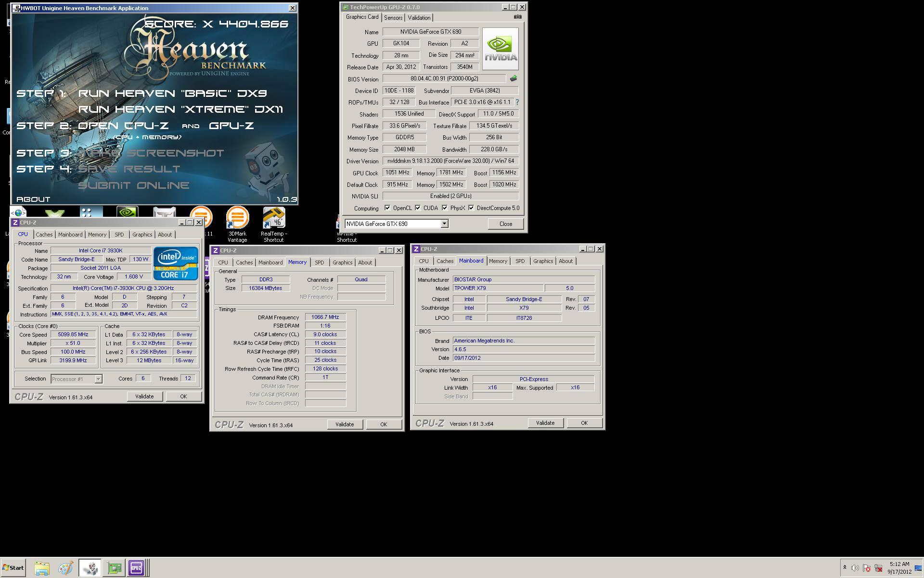Screen dimensions: 924x578
Task: Click Submit Online in Heaven window
Action: point(134,185)
